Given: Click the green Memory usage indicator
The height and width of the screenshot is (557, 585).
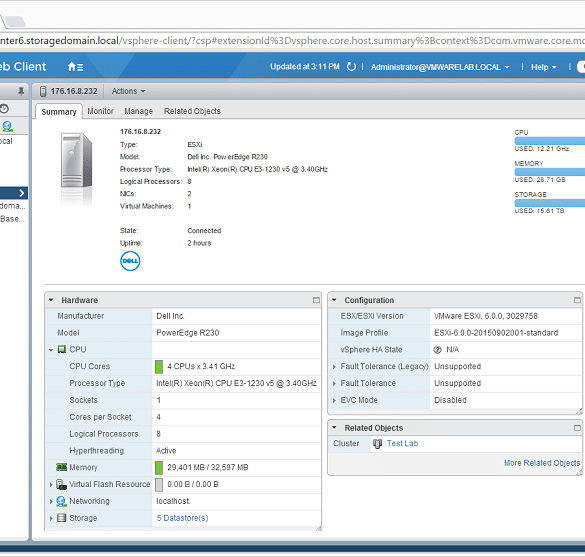Looking at the screenshot, I should point(159,467).
